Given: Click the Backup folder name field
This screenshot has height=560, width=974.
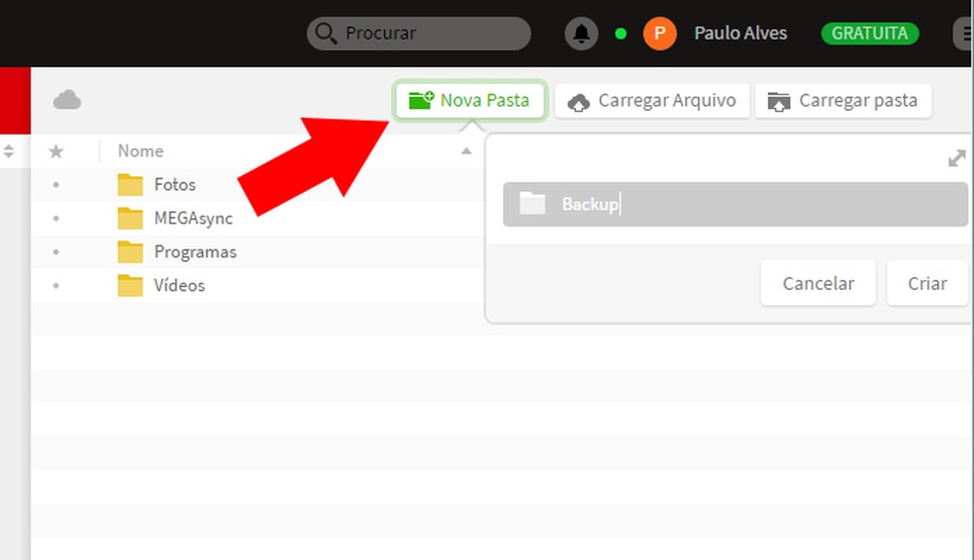Looking at the screenshot, I should tap(735, 204).
